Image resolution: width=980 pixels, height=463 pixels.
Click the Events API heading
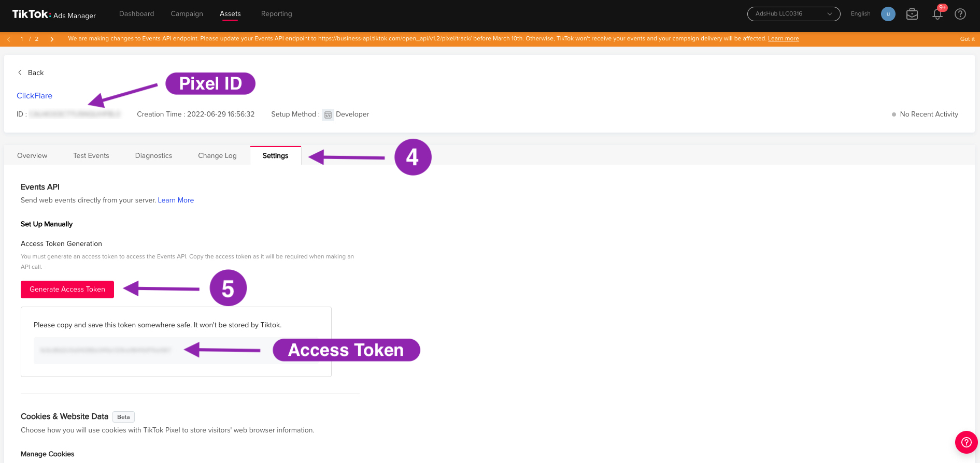point(40,187)
